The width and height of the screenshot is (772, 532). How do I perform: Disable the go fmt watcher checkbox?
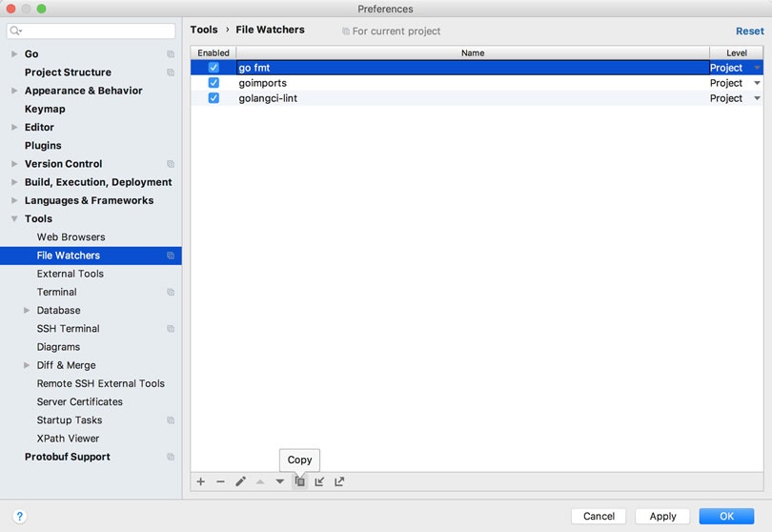click(213, 68)
